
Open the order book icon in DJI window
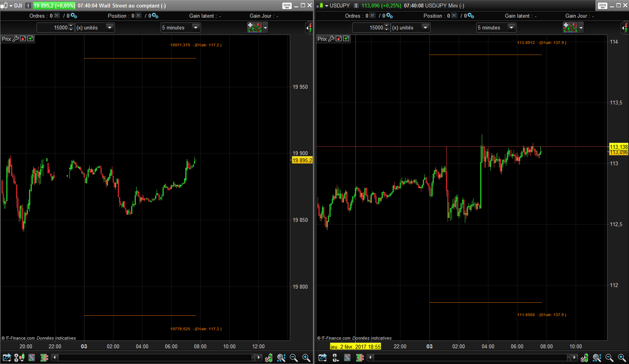(44, 358)
